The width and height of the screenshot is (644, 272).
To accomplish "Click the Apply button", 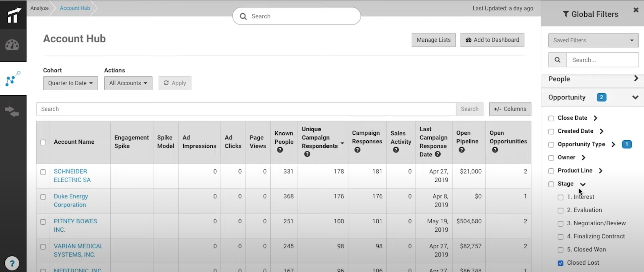I will pyautogui.click(x=175, y=83).
